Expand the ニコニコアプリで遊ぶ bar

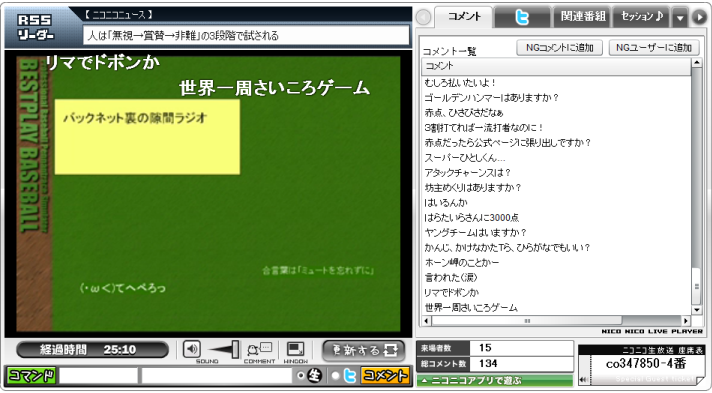[x=495, y=380]
